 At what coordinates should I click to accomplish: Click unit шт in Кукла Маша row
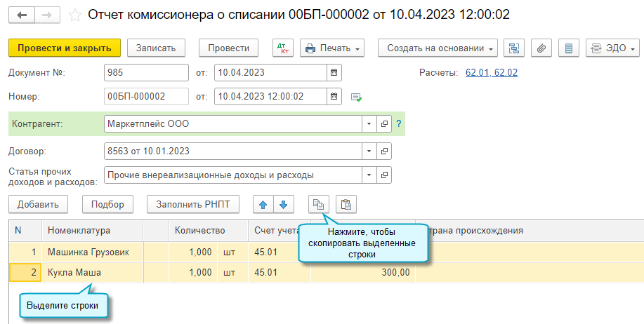(233, 272)
